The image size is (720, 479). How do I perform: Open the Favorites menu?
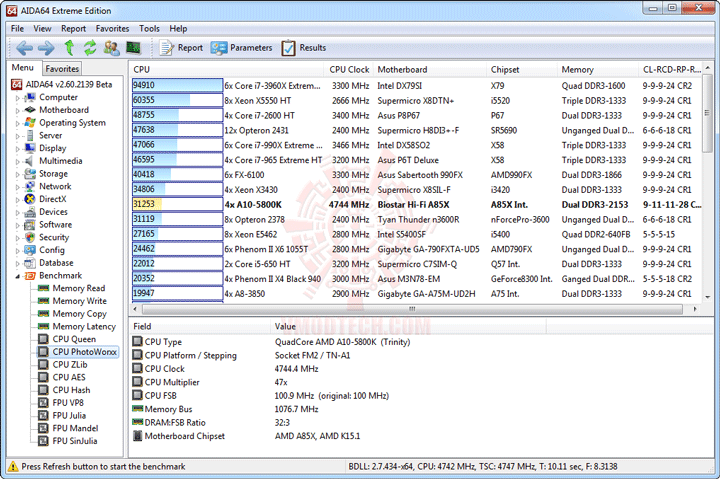tap(112, 28)
